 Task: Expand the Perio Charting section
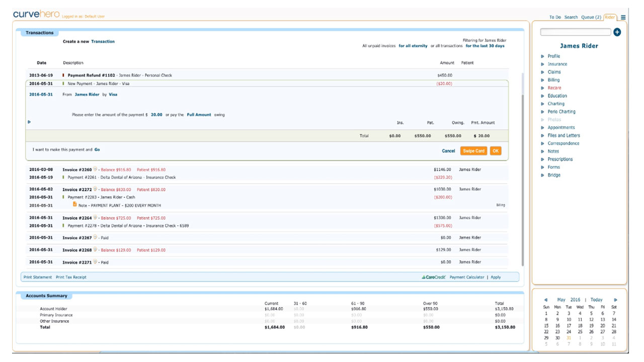point(542,112)
